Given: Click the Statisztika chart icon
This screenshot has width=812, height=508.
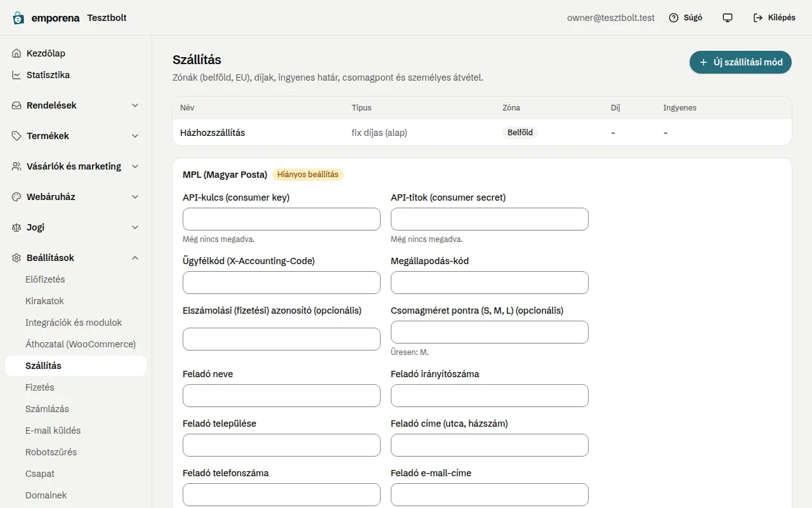Looking at the screenshot, I should (16, 75).
